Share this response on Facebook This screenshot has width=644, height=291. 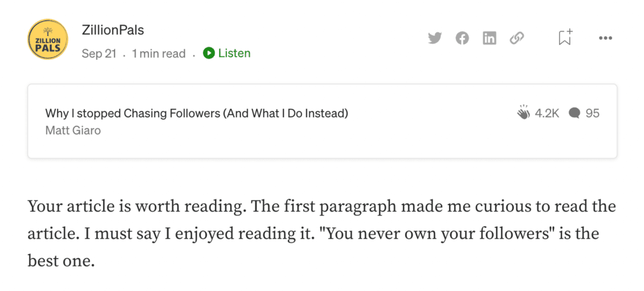[x=462, y=38]
